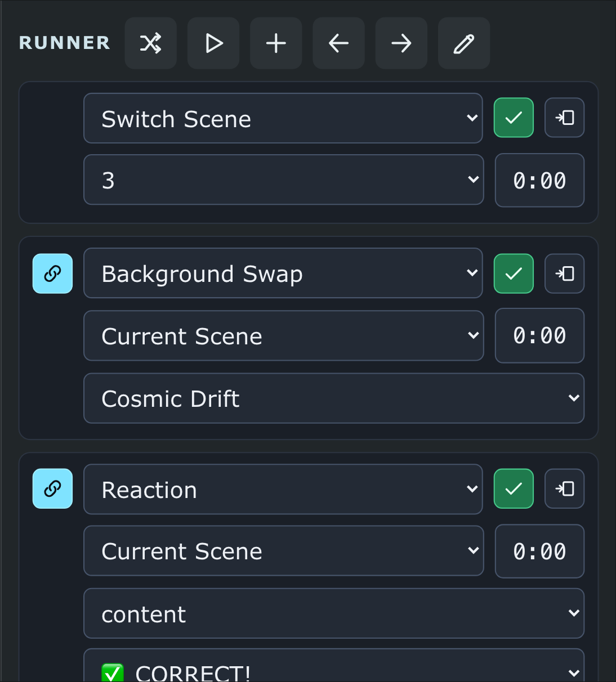Open the content dropdown

click(x=334, y=613)
